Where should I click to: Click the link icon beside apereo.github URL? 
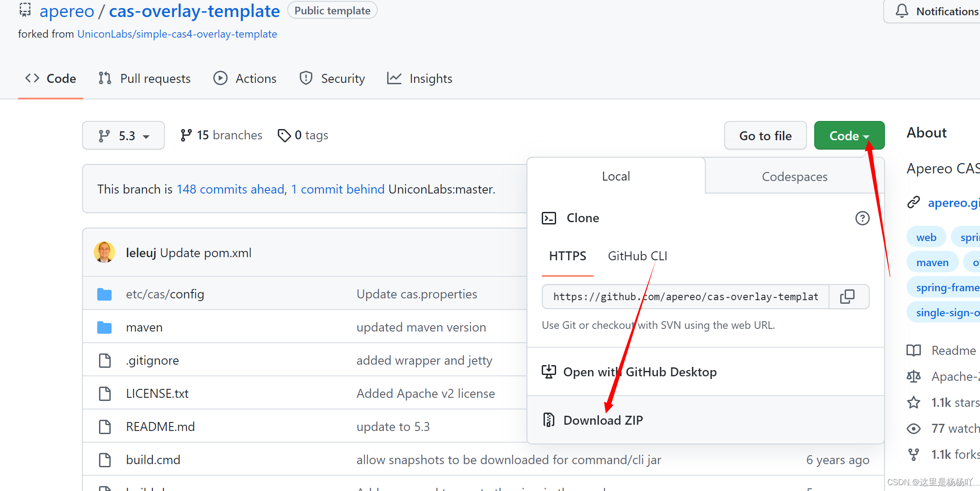tap(913, 202)
